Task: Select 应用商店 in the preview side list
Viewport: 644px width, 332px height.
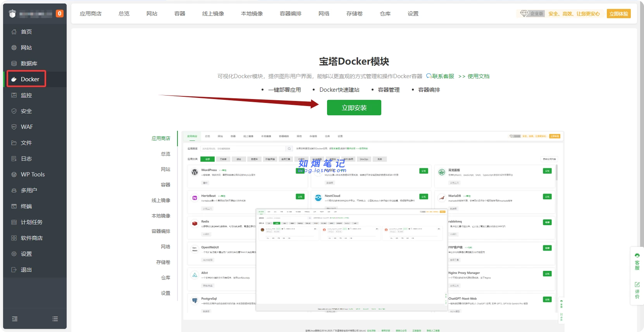Action: (161, 139)
